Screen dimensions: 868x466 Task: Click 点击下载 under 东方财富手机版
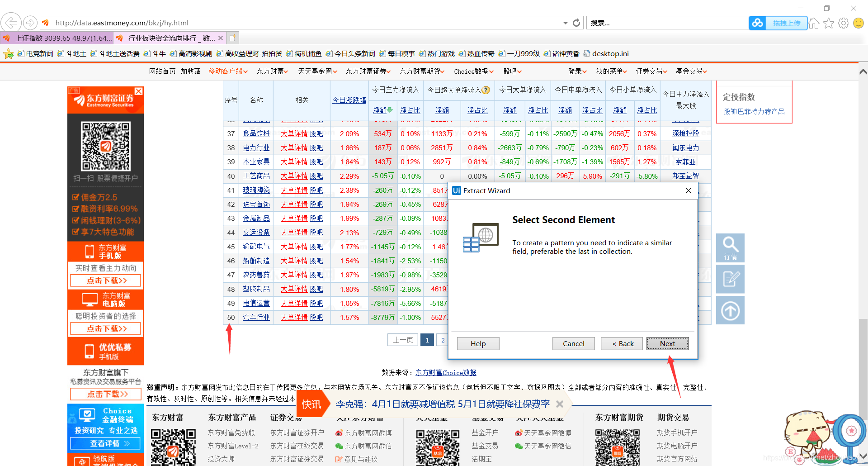(106, 281)
